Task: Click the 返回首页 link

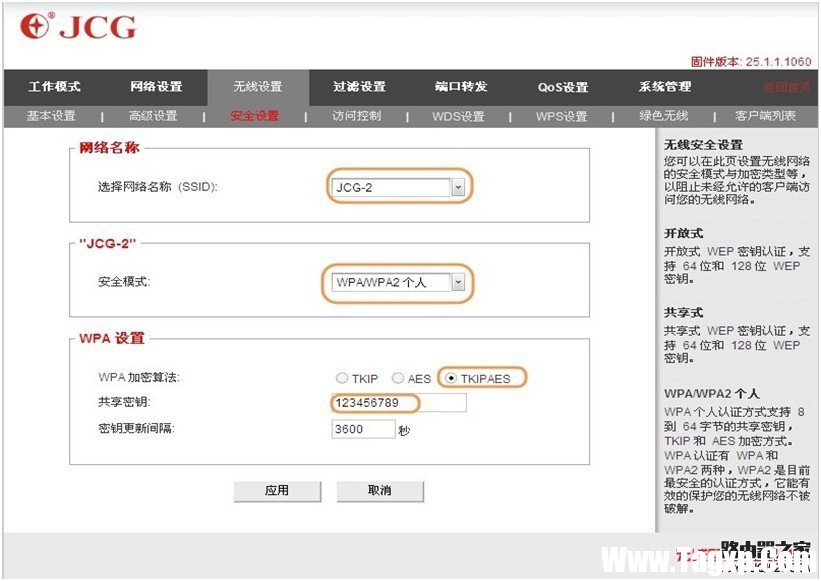Action: click(786, 87)
